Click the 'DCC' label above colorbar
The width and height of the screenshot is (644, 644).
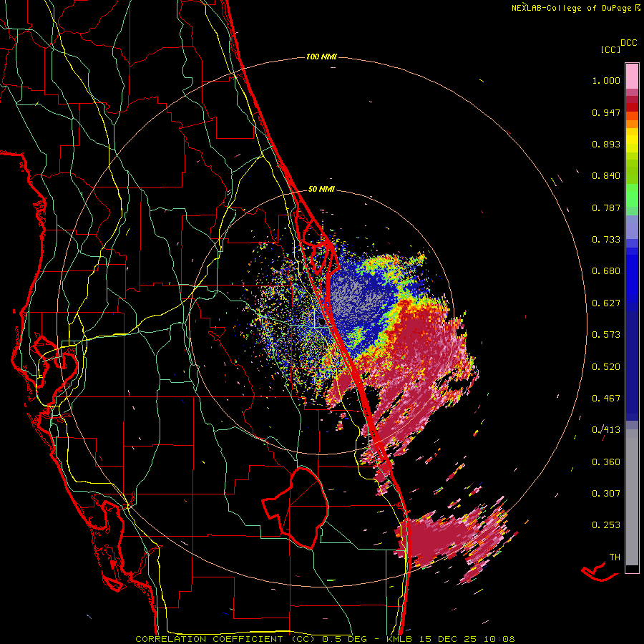pyautogui.click(x=629, y=43)
